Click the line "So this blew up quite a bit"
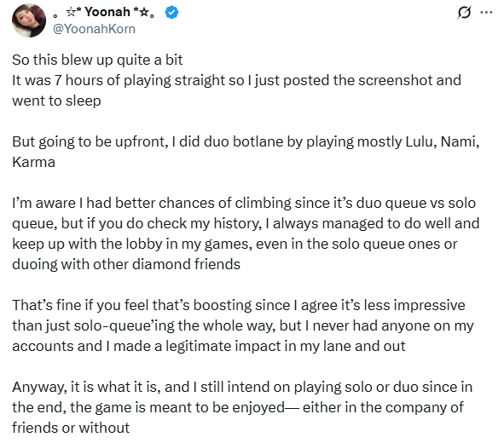Viewport: 504px width, 443px height. coord(97,60)
